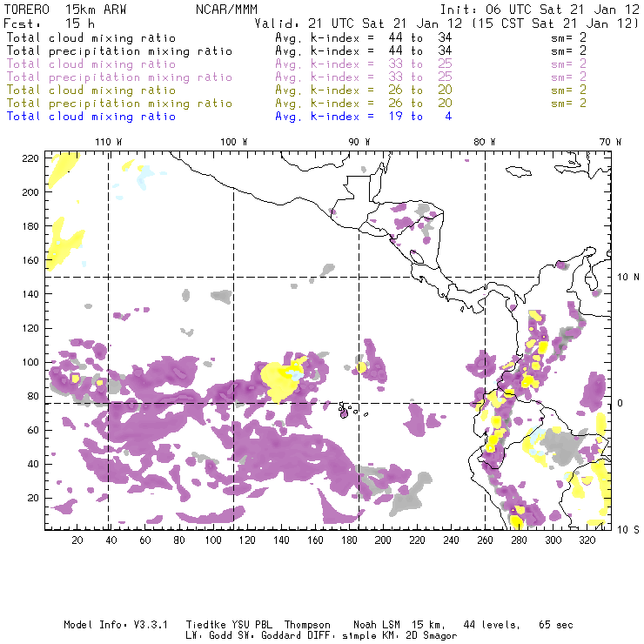644x644 pixels.
Task: Click the 80 W longitude label
Action: pyautogui.click(x=484, y=142)
